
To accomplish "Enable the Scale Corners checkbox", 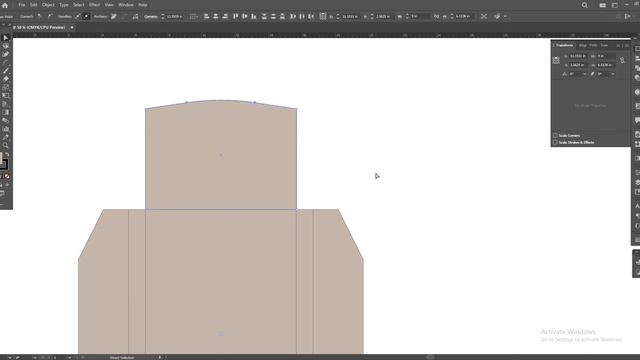I will click(x=555, y=136).
